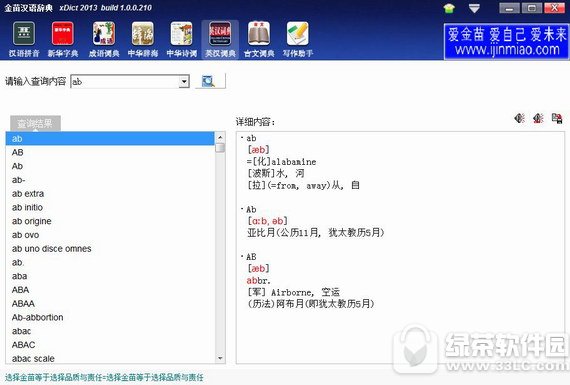Select the 'ab initio' result
Image resolution: width=570 pixels, height=385 pixels.
[110, 207]
